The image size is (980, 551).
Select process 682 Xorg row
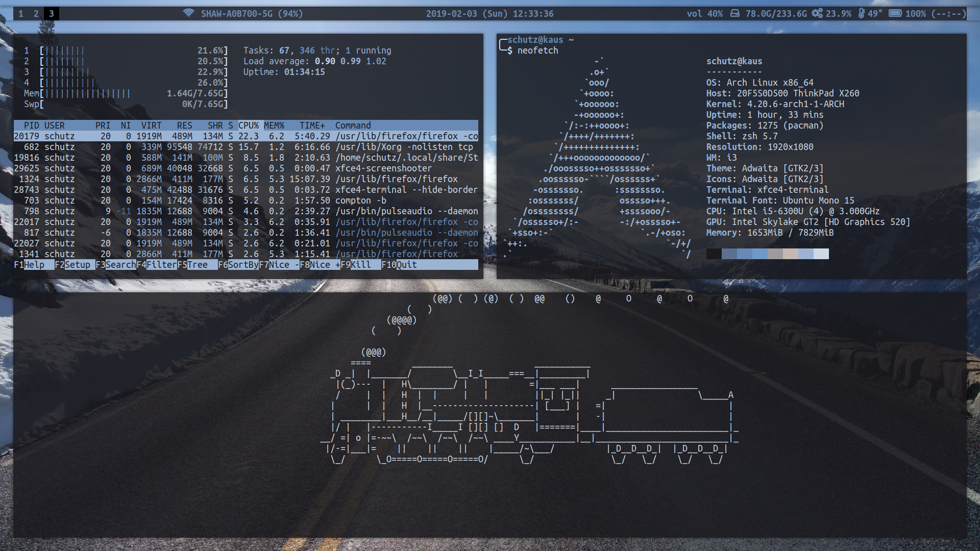tap(246, 147)
